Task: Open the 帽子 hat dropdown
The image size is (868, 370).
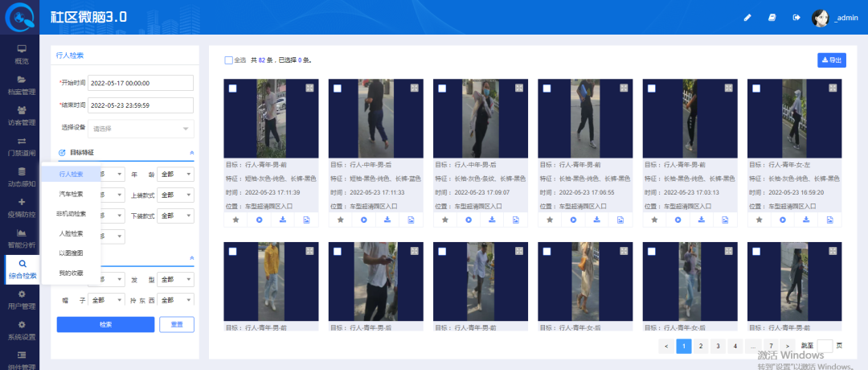Action: pyautogui.click(x=106, y=300)
